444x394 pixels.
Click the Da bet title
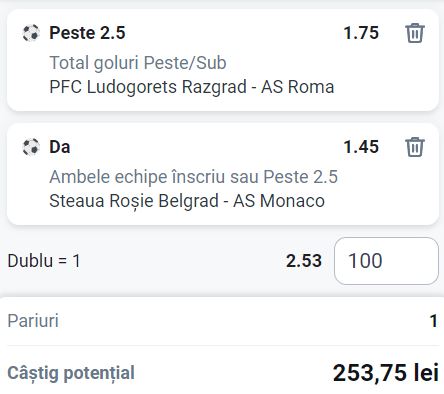point(60,147)
